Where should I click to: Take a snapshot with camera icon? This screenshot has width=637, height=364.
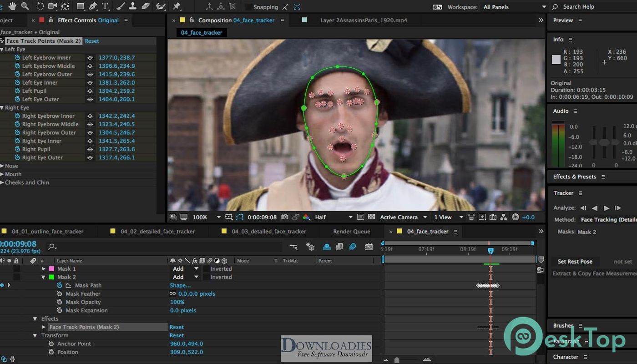click(x=284, y=217)
